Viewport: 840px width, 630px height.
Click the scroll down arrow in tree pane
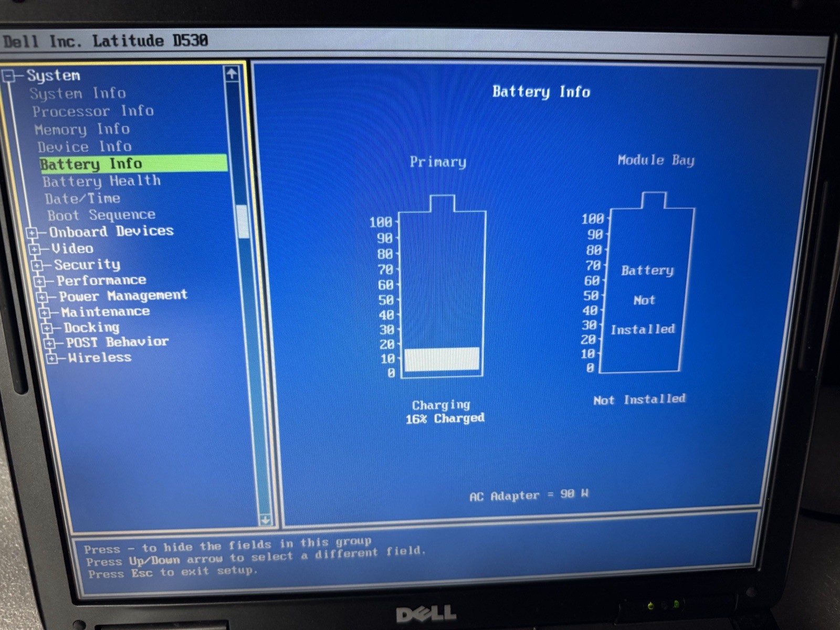pyautogui.click(x=266, y=520)
